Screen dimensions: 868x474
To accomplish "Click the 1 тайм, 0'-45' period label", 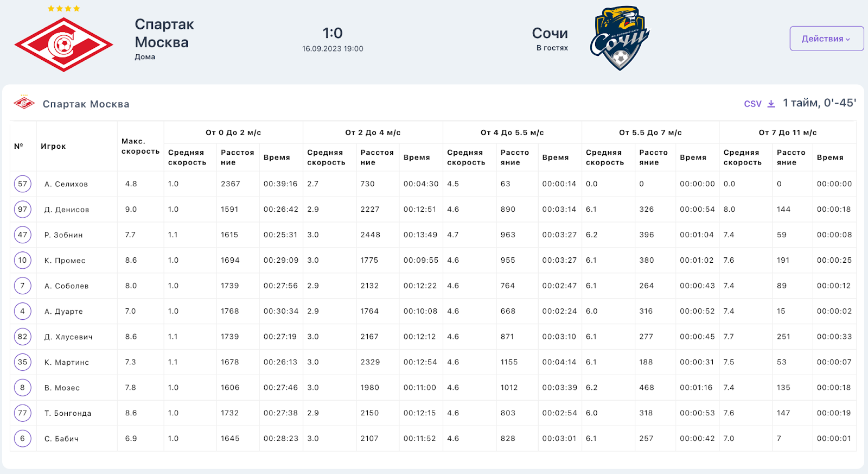I will 820,103.
